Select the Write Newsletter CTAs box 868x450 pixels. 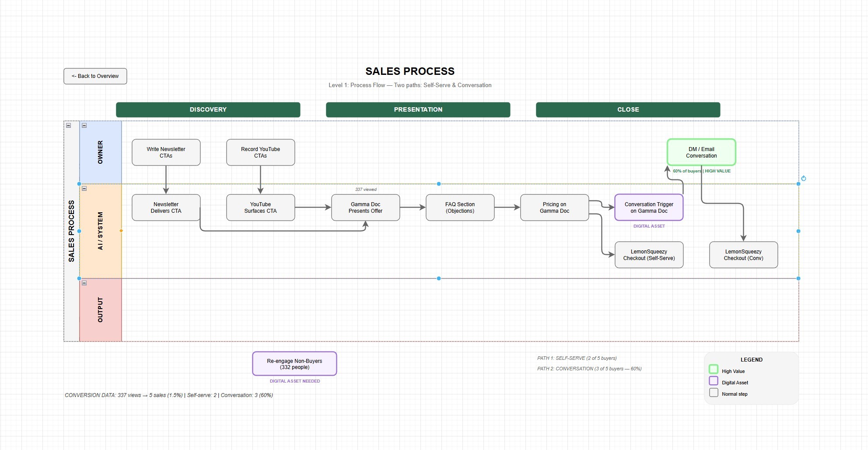pyautogui.click(x=166, y=152)
